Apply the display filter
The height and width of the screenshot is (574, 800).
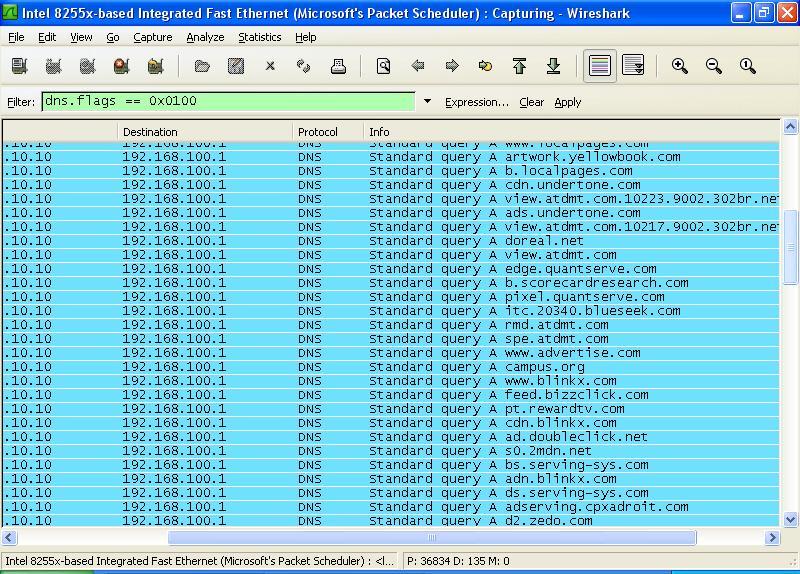click(568, 102)
